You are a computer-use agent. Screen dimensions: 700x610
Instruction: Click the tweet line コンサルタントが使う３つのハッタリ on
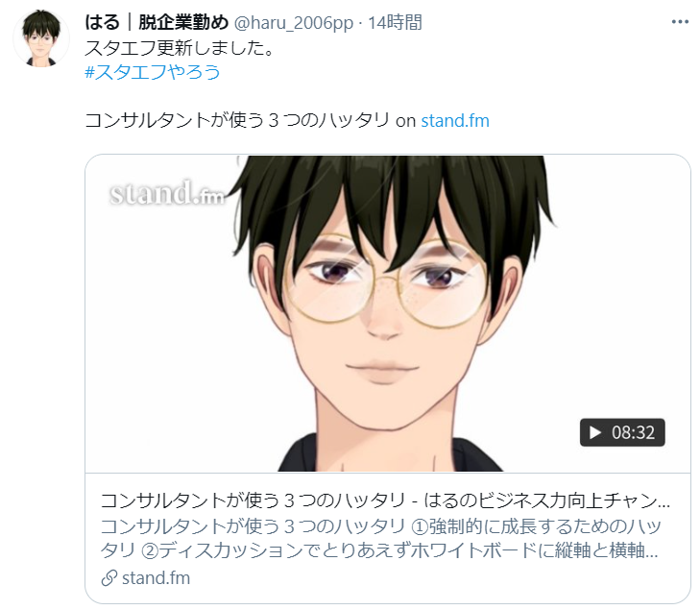point(251,121)
